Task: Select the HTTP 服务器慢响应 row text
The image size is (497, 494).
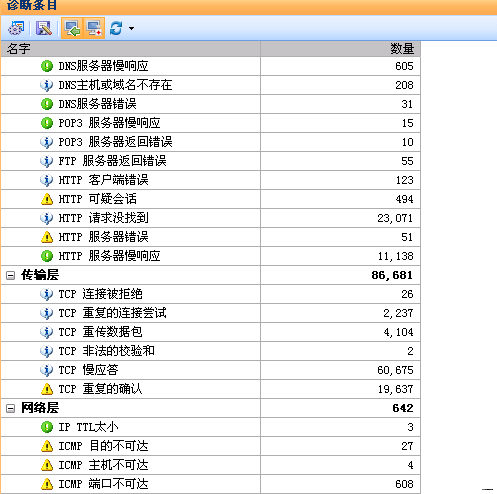Action: [x=109, y=256]
